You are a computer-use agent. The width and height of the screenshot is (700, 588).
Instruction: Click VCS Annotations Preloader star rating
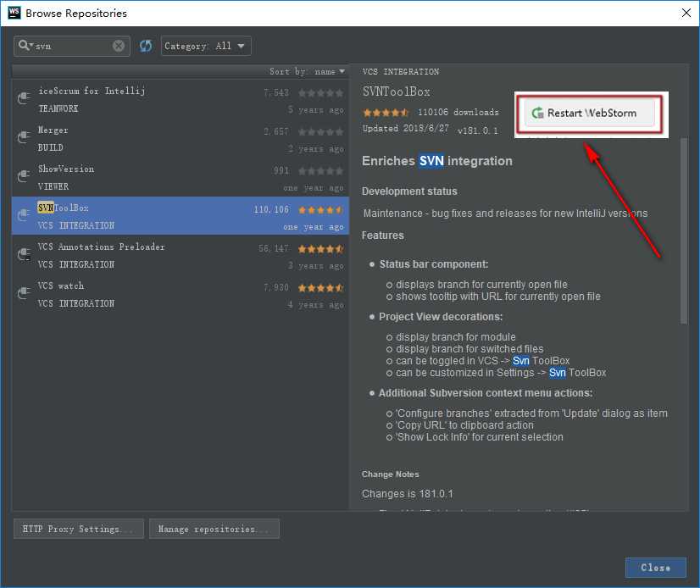[x=321, y=249]
